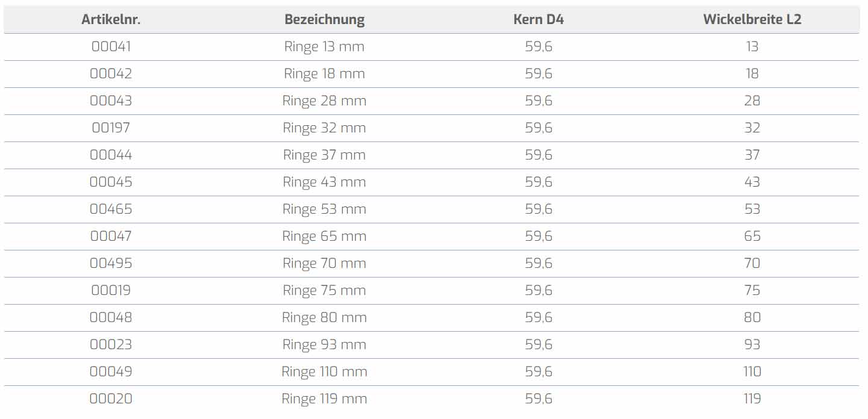Screen dimensions: 868x419
Task: Click the Artikelnr. column header
Action: (x=111, y=19)
